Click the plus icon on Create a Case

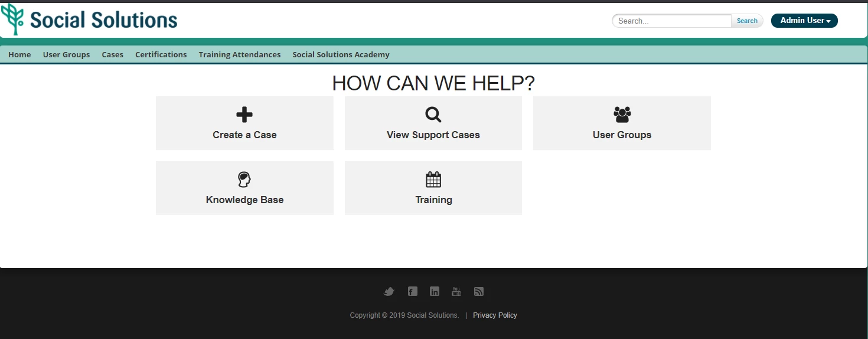244,115
